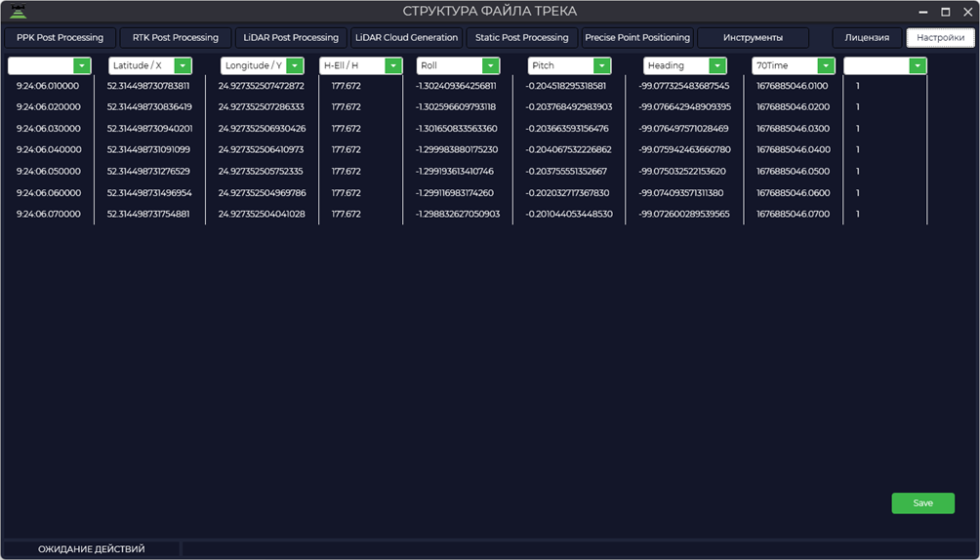The width and height of the screenshot is (980, 560).
Task: Click roll value -1.298832627050903
Action: [458, 214]
